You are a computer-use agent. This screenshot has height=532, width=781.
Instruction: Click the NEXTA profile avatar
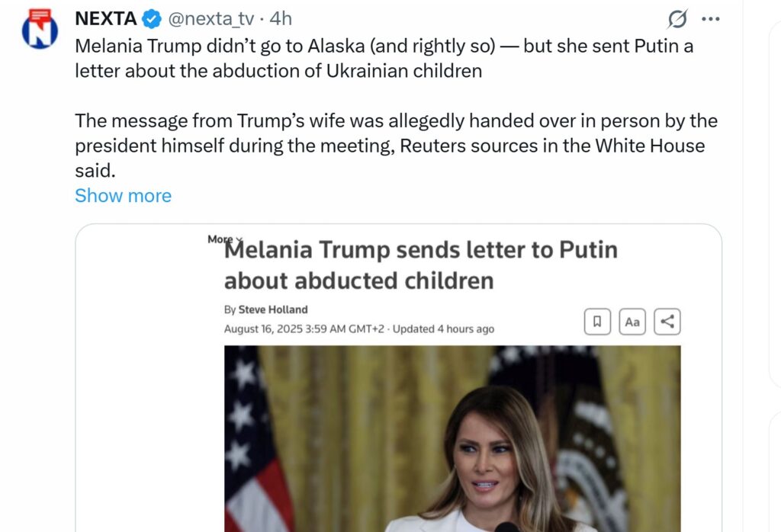tap(40, 30)
